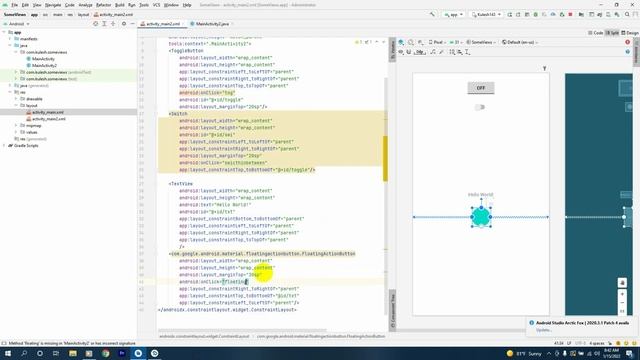Image resolution: width=640 pixels, height=360 pixels.
Task: Open the API level 31 dropdown
Action: point(456,42)
